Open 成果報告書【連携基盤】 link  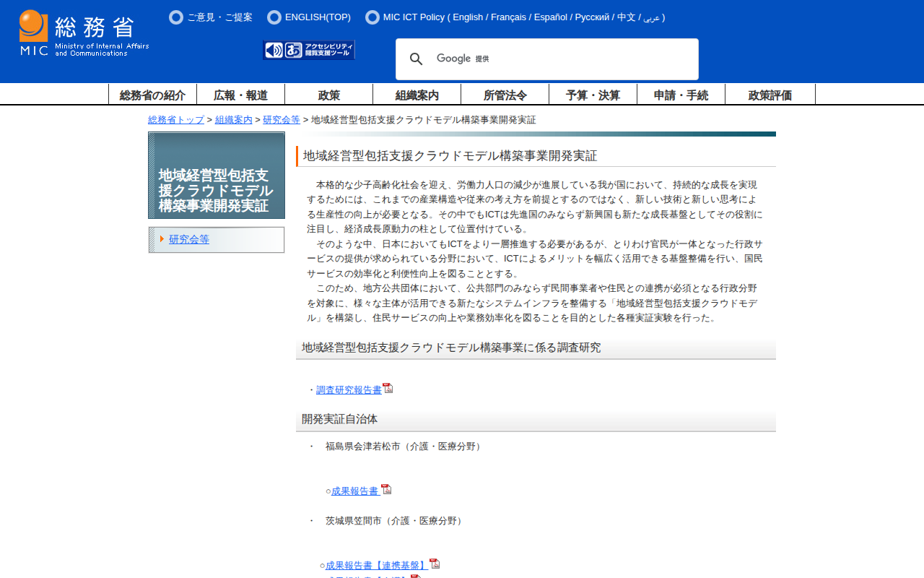[376, 566]
